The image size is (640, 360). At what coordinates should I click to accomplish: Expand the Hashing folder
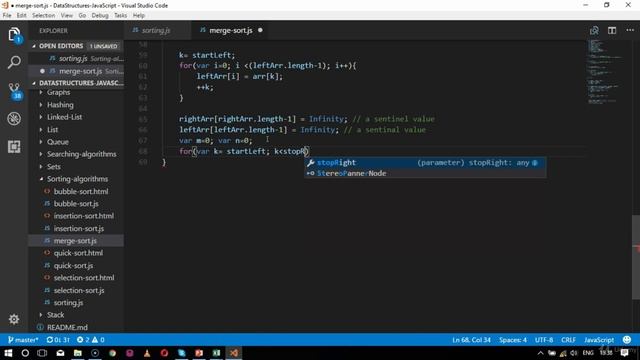[60, 105]
